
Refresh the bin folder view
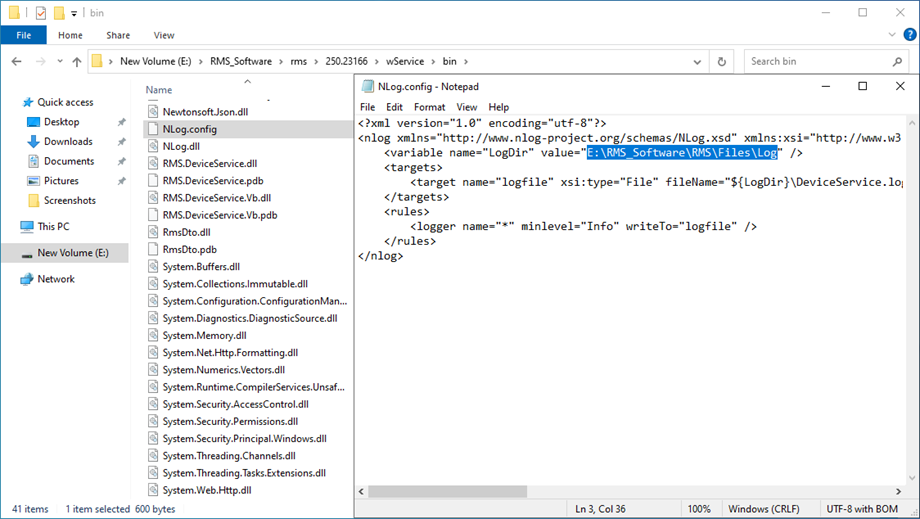(722, 61)
